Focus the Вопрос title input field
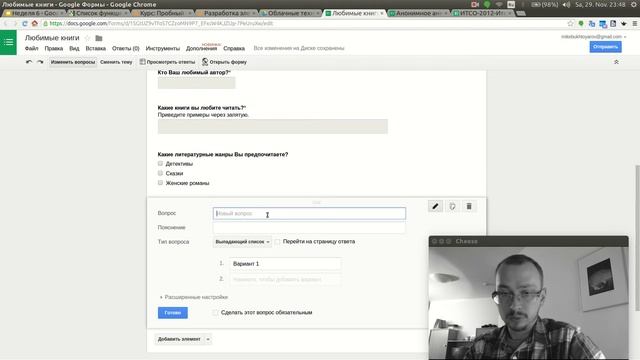The image size is (640, 360). 309,213
